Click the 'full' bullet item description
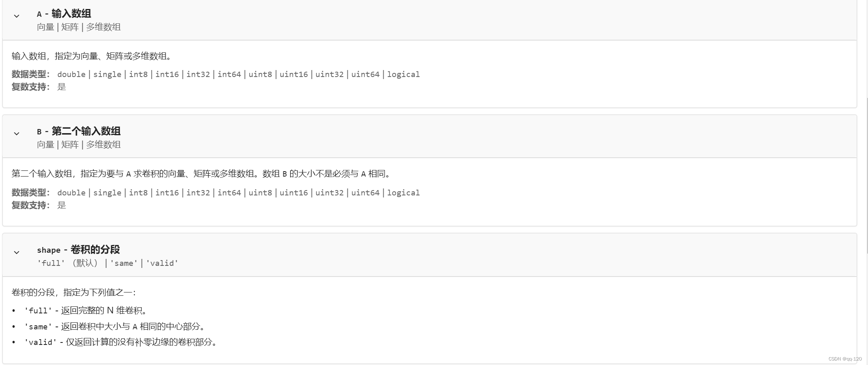This screenshot has width=868, height=365. pyautogui.click(x=86, y=311)
